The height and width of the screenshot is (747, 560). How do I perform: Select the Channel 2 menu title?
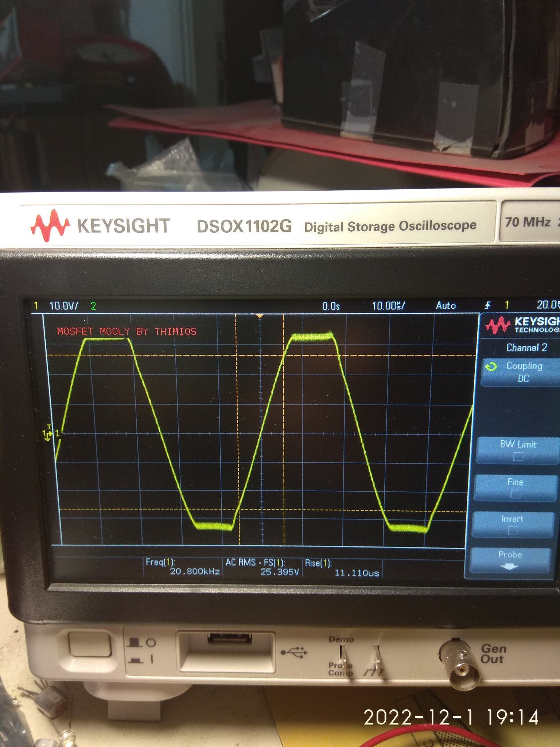pos(526,348)
